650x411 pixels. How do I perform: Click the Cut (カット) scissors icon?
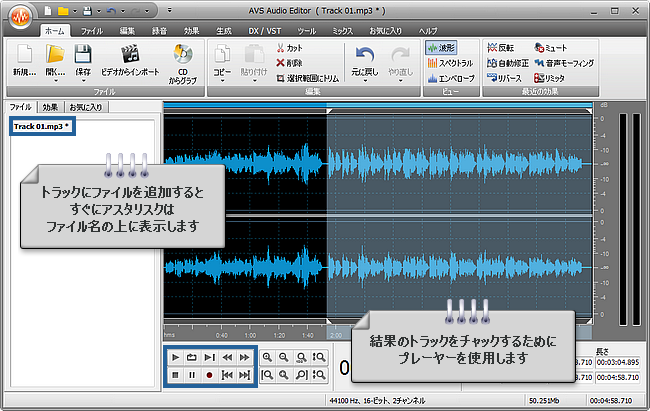tap(278, 47)
